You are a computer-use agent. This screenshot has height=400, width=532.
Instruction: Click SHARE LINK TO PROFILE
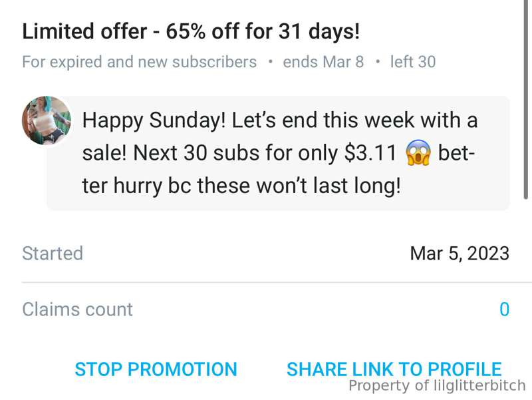click(394, 369)
